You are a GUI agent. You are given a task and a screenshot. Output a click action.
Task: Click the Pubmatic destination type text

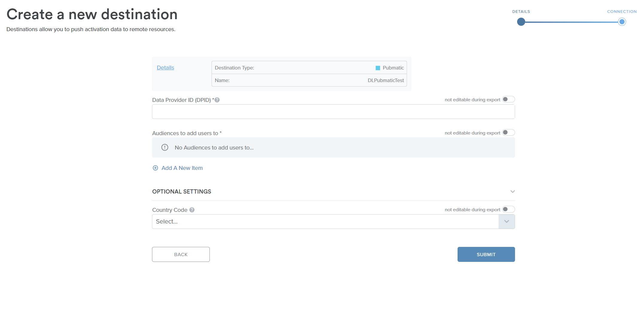(393, 68)
